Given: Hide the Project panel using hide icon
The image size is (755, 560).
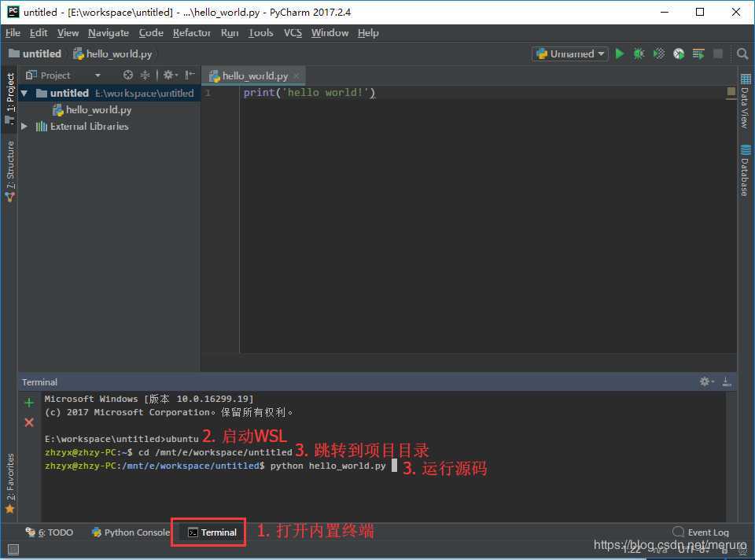Looking at the screenshot, I should 190,76.
